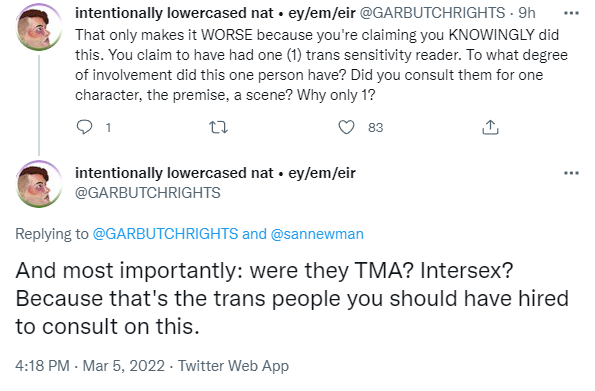The width and height of the screenshot is (595, 391).
Task: Click the share upload icon
Action: [490, 127]
